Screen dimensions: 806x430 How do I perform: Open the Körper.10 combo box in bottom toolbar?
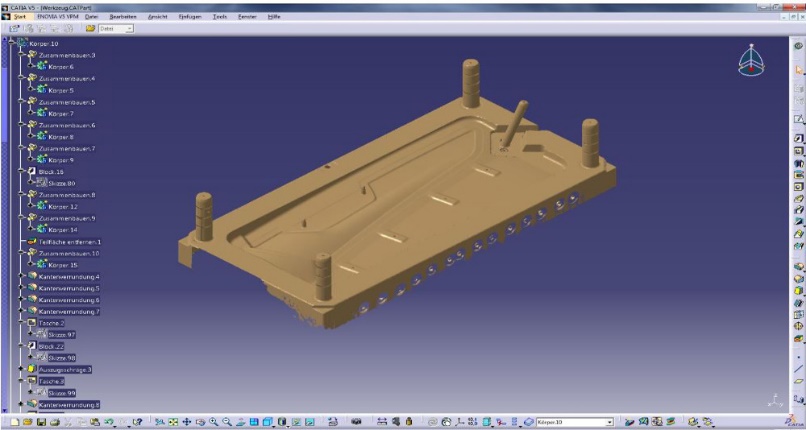[x=608, y=423]
